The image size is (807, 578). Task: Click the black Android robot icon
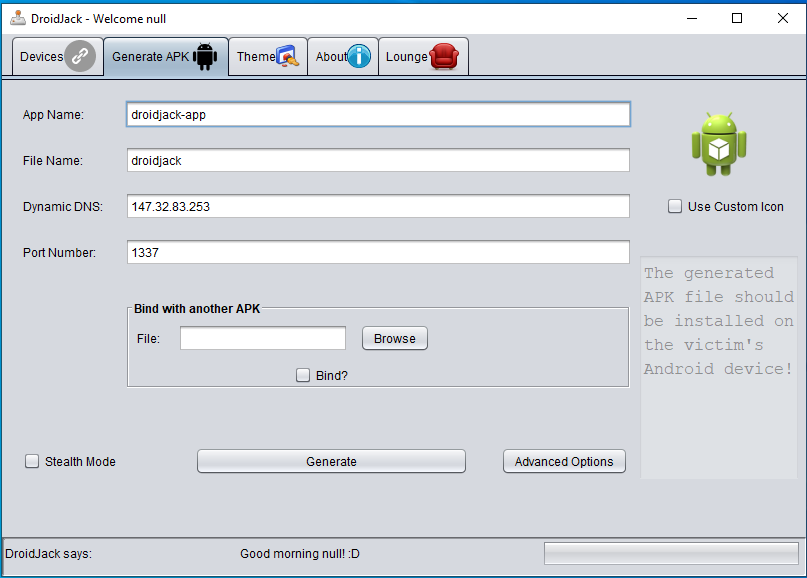point(205,56)
